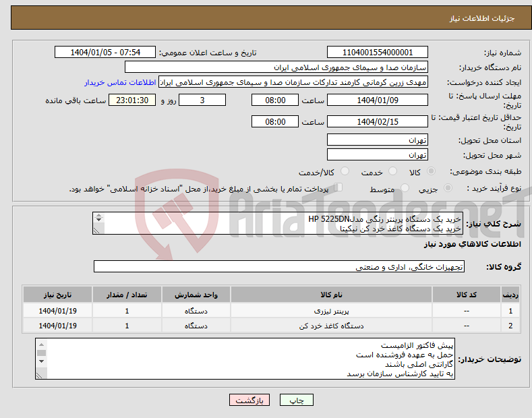Screen dimensions: 532x418
Task: Click the need description text area
Action: click(x=278, y=223)
